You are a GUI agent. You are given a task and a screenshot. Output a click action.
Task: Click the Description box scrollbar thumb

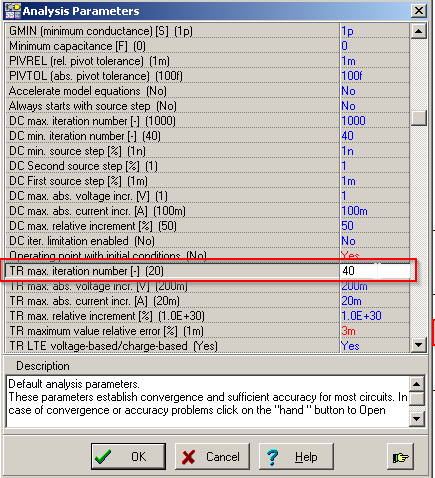click(x=417, y=398)
